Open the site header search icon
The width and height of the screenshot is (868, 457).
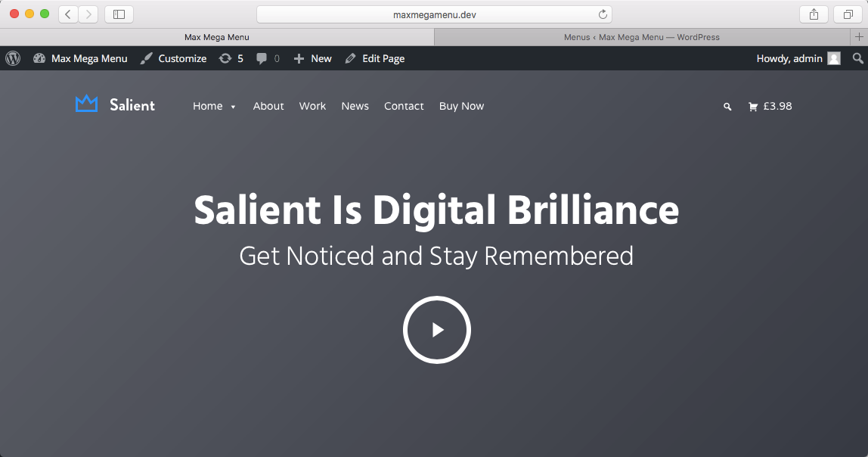(x=727, y=107)
